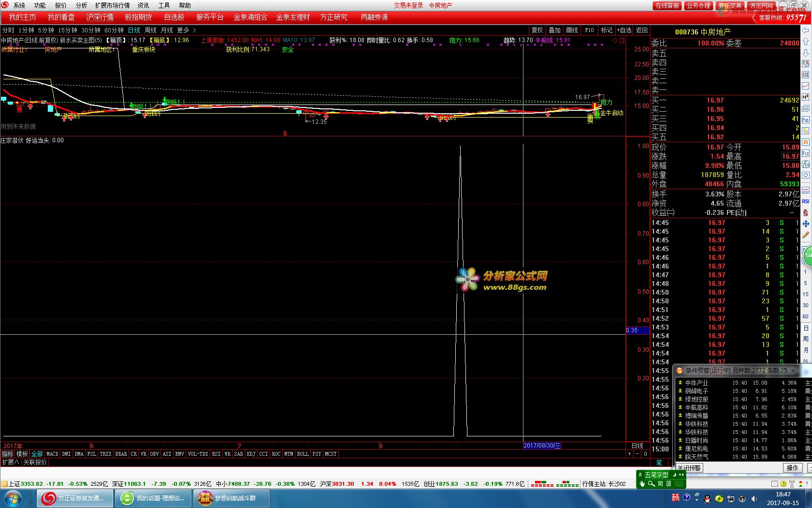This screenshot has width=812, height=508.
Task: Open 方正证券泉友通 taskbar button
Action: (75, 498)
